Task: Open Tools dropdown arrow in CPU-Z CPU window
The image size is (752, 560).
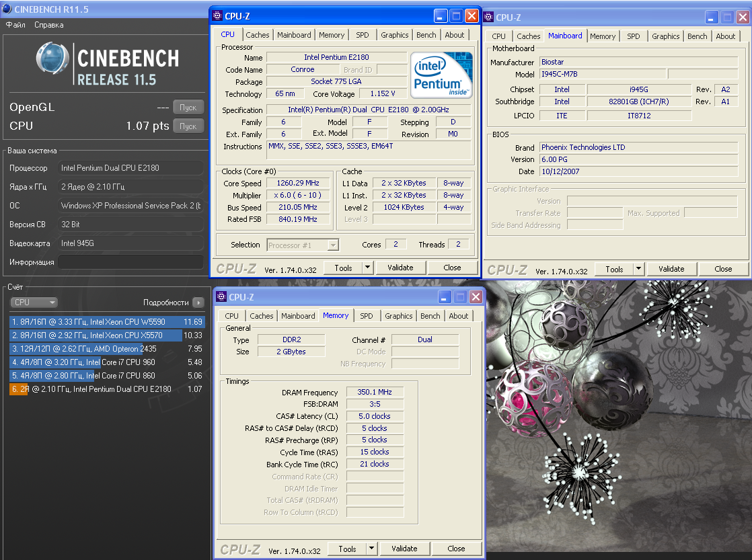Action: [x=367, y=268]
